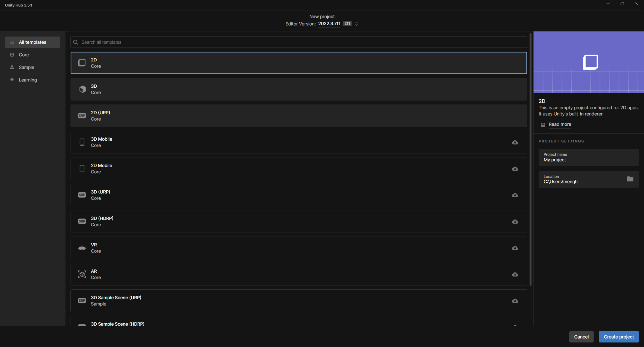Click the cloud download icon for 3D (URP)
Viewport: 644px width, 347px height.
click(x=515, y=195)
